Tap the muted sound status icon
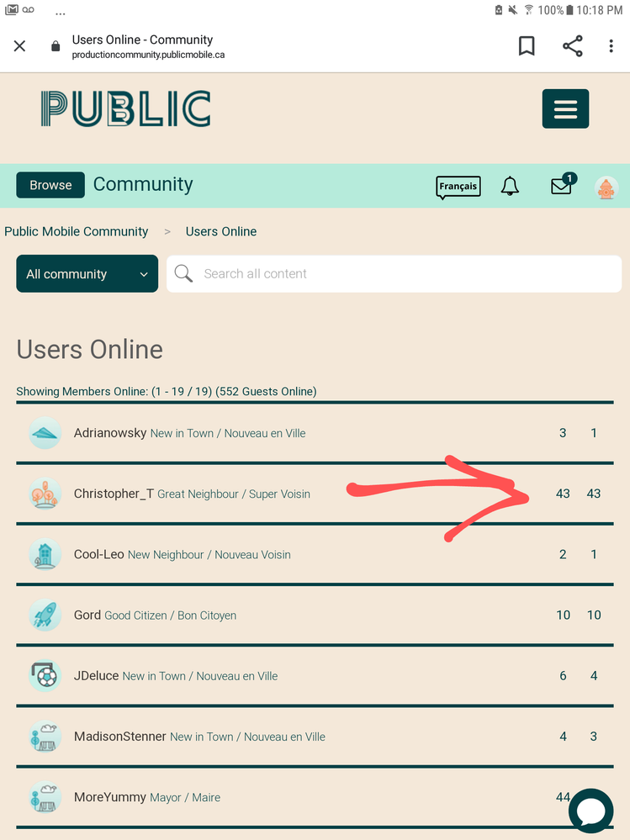This screenshot has height=840, width=630. coord(513,9)
